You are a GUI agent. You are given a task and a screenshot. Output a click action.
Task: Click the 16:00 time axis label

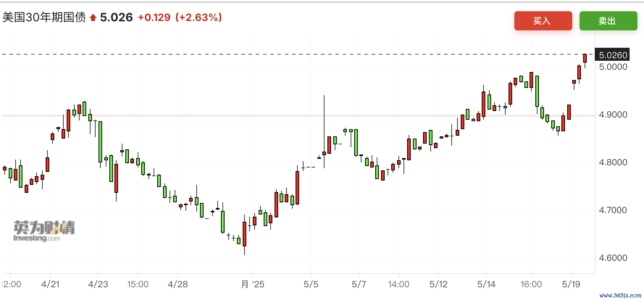point(531,284)
